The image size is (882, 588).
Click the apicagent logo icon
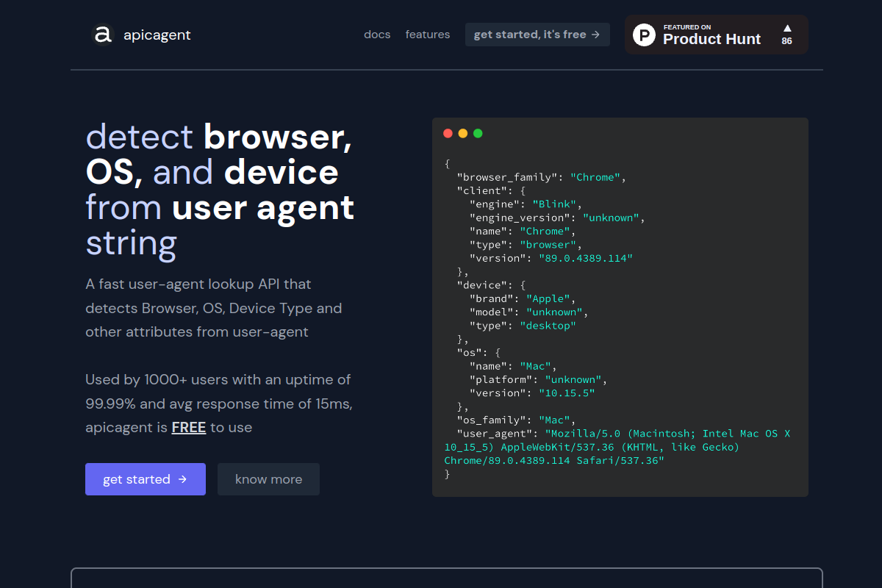(x=103, y=34)
